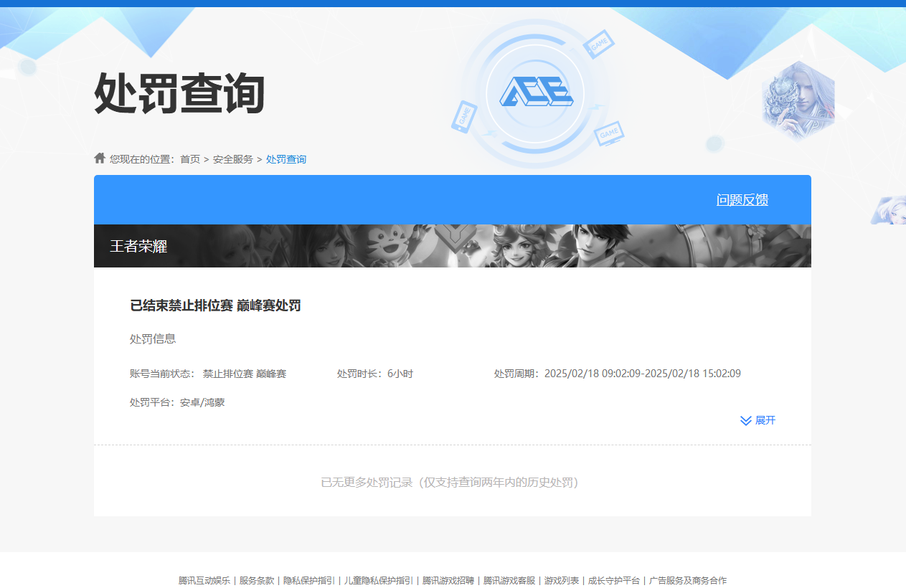The height and width of the screenshot is (588, 906).
Task: Open 广告服务及商务合作 footer link
Action: [x=688, y=580]
